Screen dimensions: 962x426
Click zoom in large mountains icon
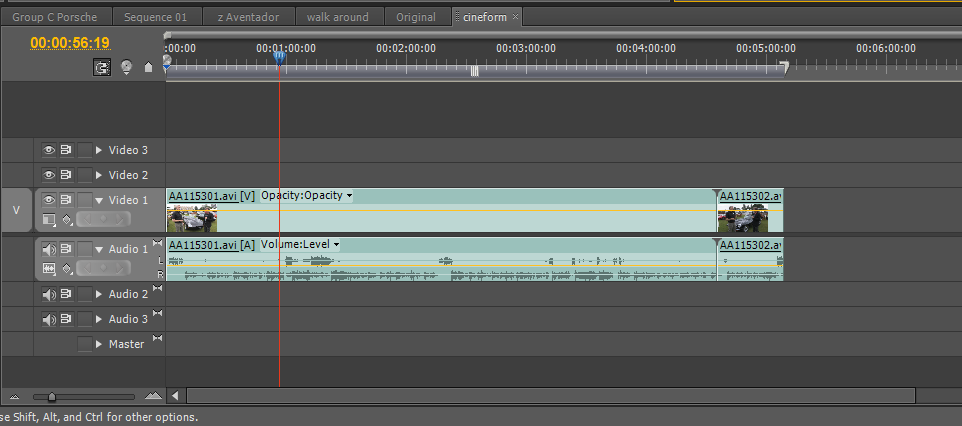pyautogui.click(x=152, y=396)
